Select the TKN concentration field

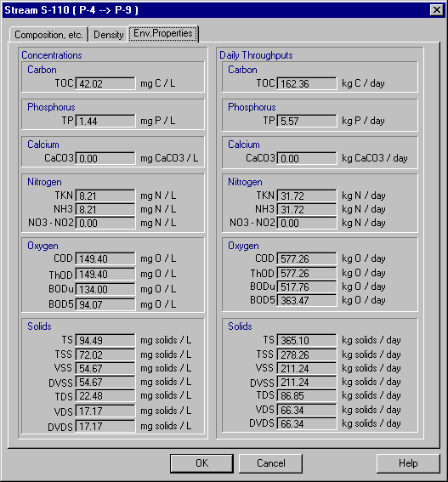(x=105, y=196)
